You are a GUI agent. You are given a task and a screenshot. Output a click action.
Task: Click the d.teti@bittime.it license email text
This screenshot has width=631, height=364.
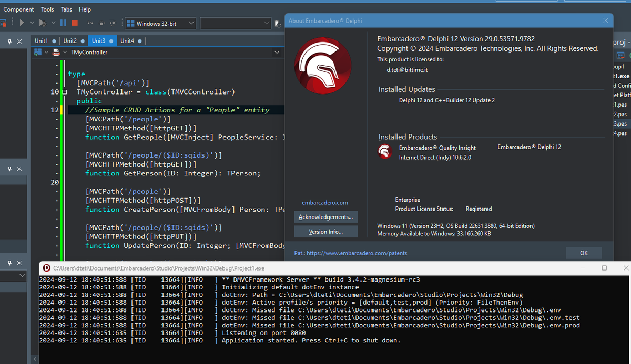(408, 70)
